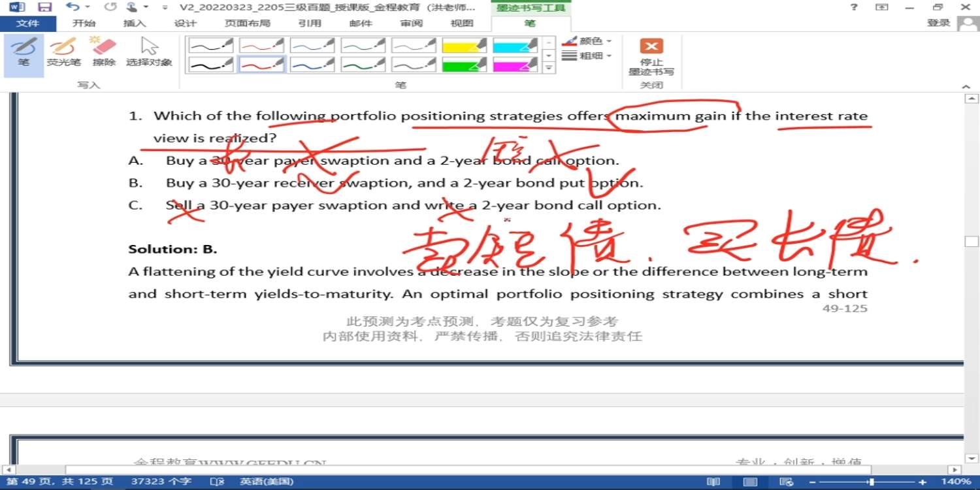Switch to Read Mode view
This screenshot has height=490, width=980.
point(713,482)
